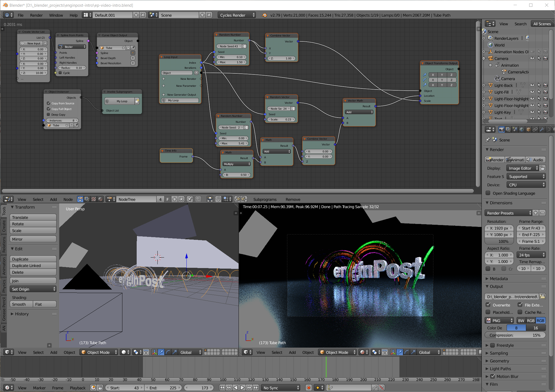Click the pin icon in node editor header
Image resolution: width=555 pixels, height=392 pixels.
pyautogui.click(x=190, y=199)
